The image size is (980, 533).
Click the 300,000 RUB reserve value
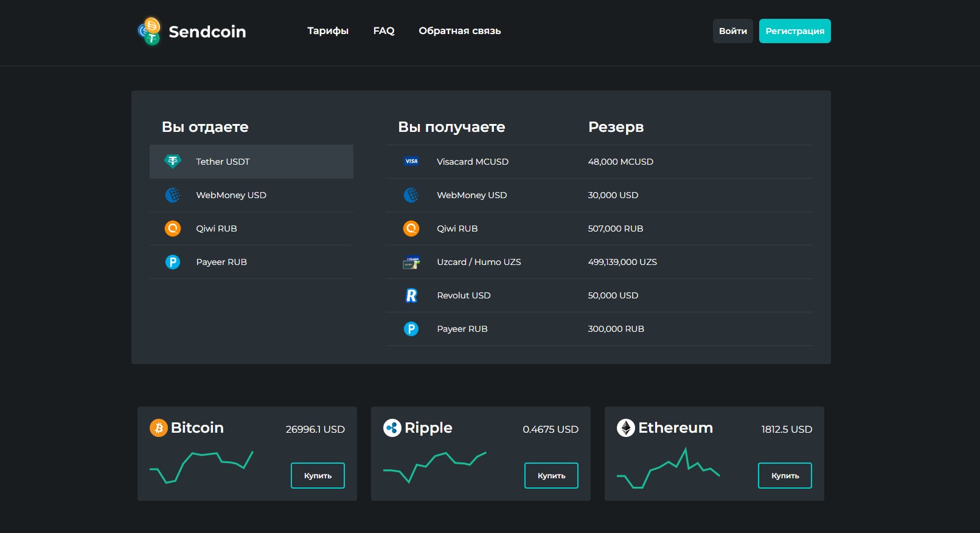coord(616,329)
